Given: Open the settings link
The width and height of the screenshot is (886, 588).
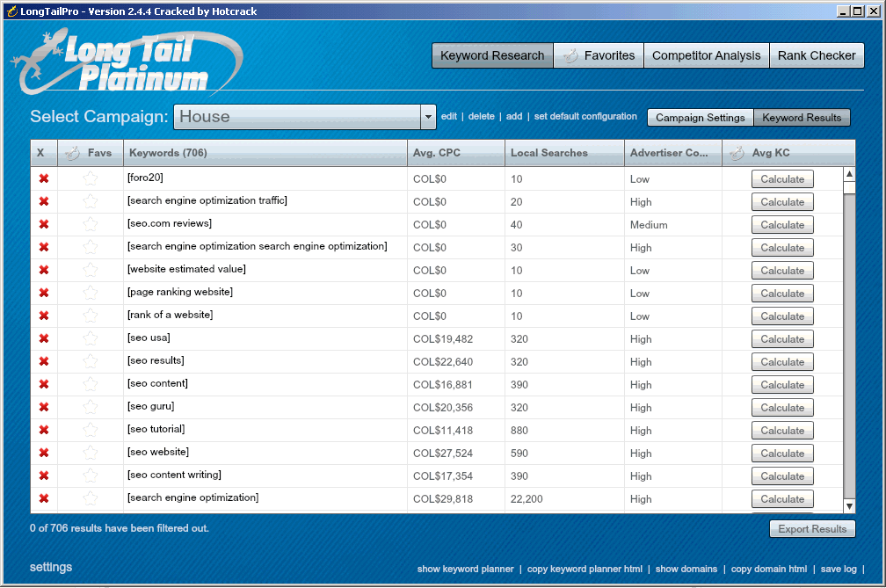Looking at the screenshot, I should 51,567.
